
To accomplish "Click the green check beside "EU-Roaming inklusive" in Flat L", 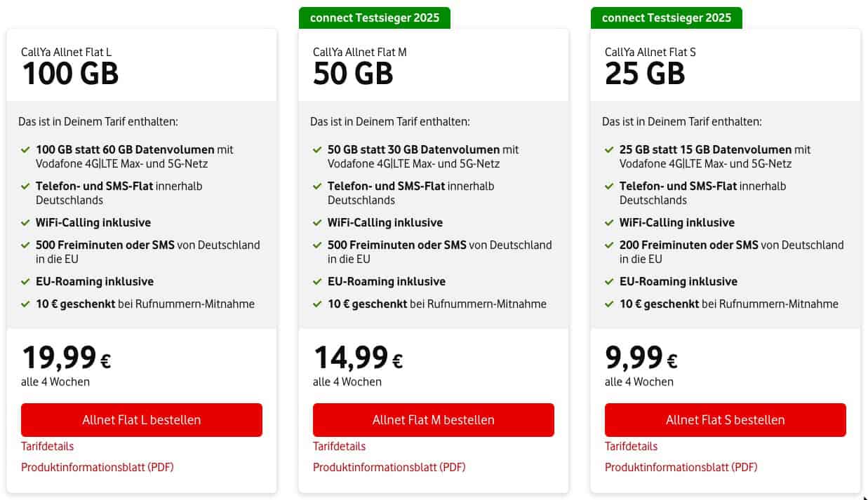I will click(x=26, y=281).
